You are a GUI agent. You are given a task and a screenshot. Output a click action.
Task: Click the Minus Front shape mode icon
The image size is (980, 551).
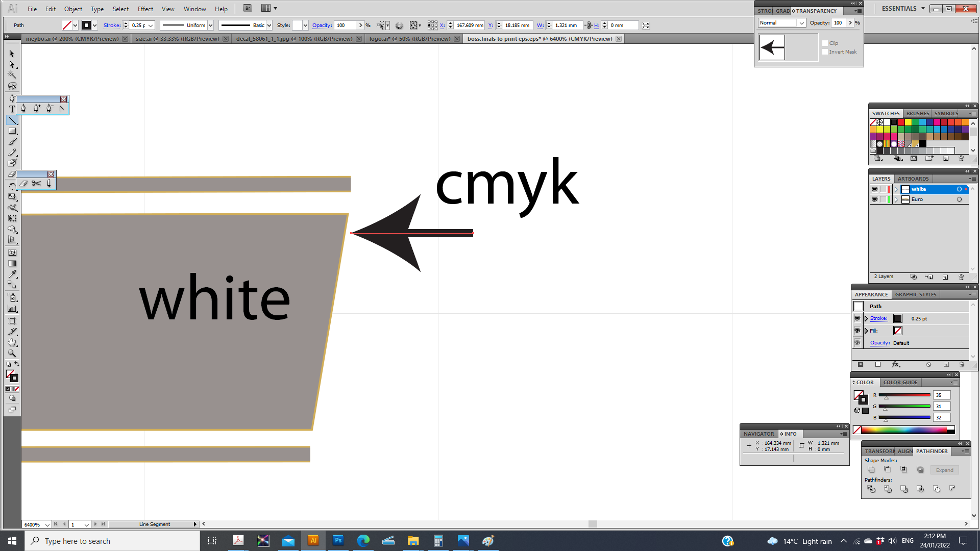click(x=888, y=469)
